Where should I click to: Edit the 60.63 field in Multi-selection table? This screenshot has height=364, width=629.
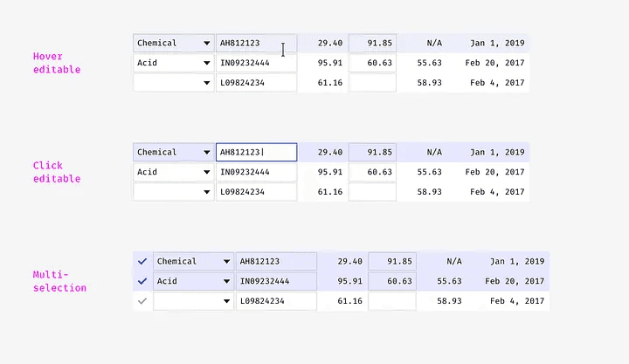392,281
